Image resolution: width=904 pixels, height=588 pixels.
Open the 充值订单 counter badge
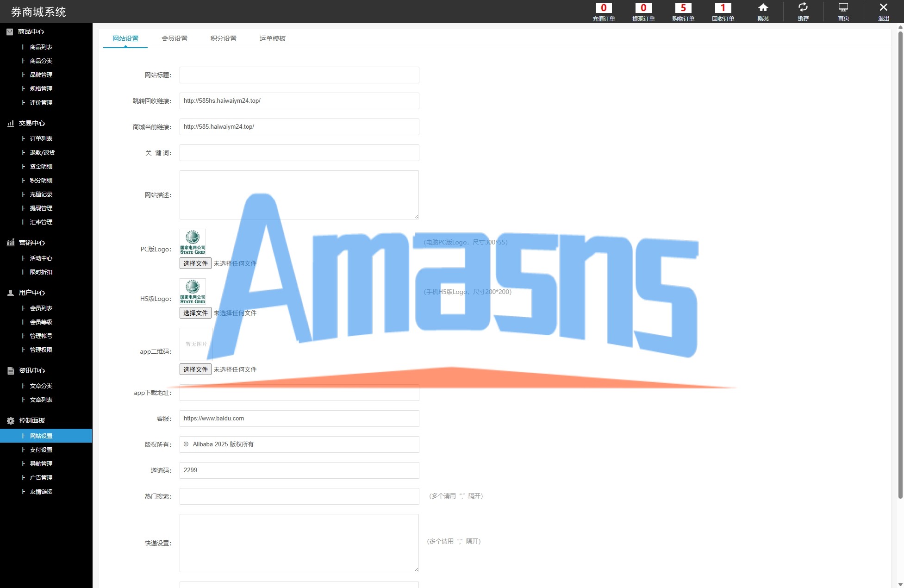coord(604,8)
